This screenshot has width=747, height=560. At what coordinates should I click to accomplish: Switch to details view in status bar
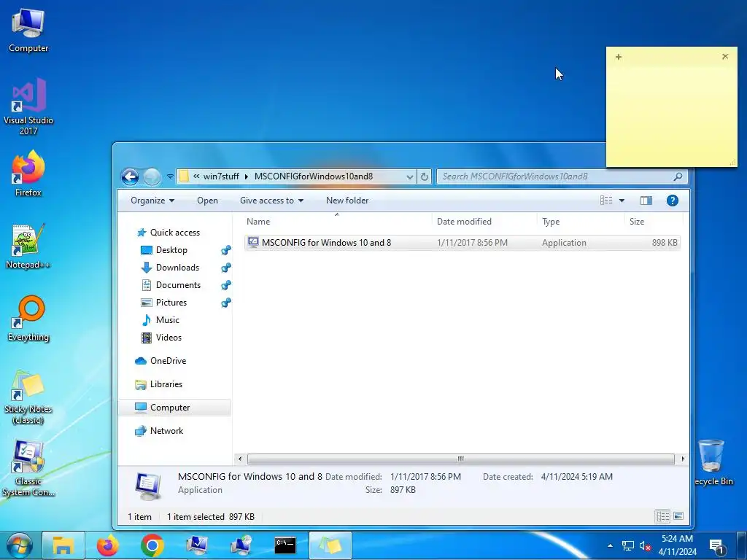coord(662,517)
